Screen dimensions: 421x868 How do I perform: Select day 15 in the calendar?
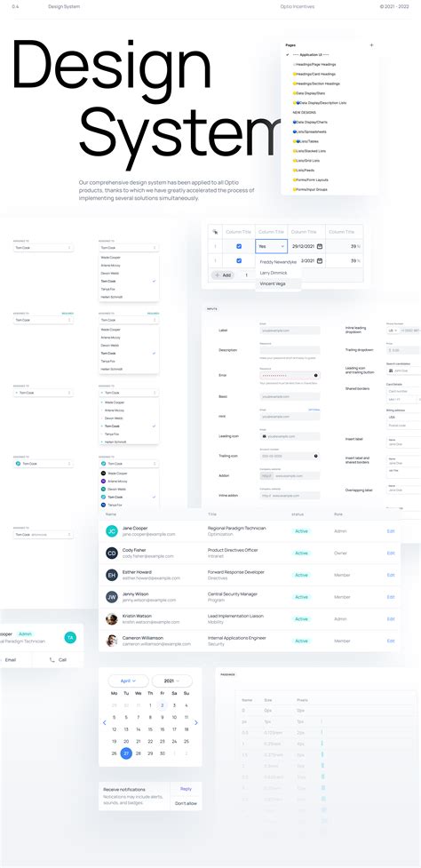(150, 729)
